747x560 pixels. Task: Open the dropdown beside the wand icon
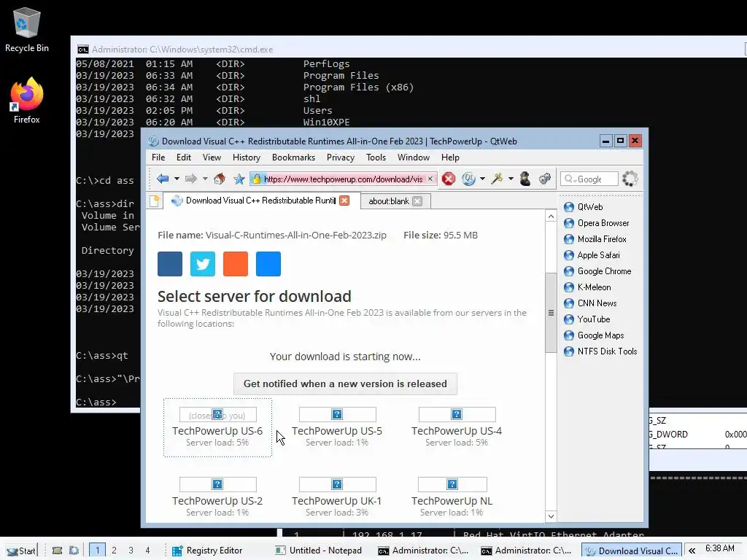[511, 179]
